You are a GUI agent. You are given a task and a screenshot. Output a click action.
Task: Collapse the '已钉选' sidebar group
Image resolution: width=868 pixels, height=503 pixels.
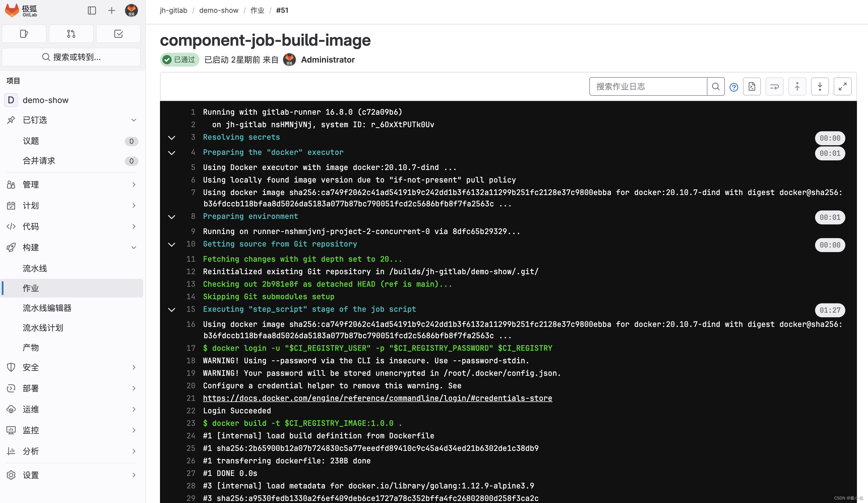coord(134,120)
